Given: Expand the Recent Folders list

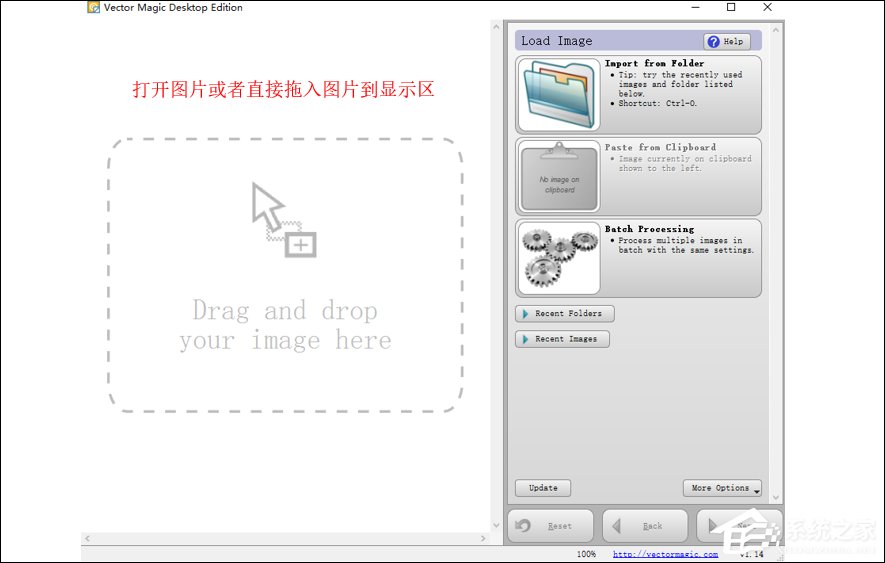Looking at the screenshot, I should point(564,313).
